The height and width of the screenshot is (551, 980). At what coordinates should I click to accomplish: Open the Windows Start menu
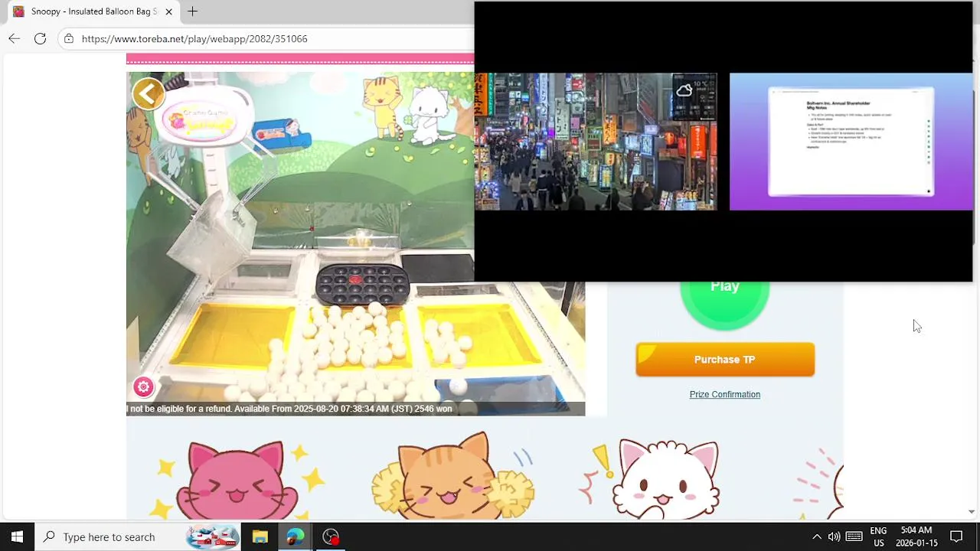click(x=17, y=536)
